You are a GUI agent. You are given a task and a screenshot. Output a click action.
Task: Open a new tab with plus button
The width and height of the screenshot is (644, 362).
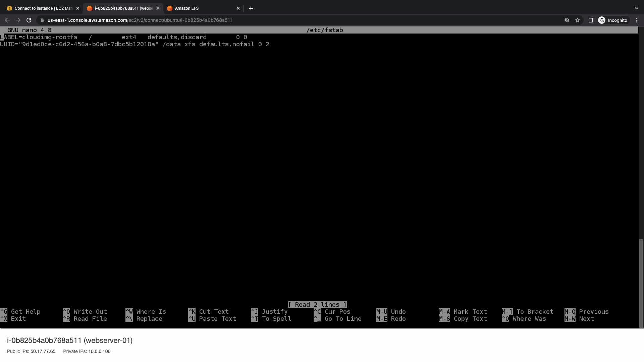pyautogui.click(x=251, y=8)
